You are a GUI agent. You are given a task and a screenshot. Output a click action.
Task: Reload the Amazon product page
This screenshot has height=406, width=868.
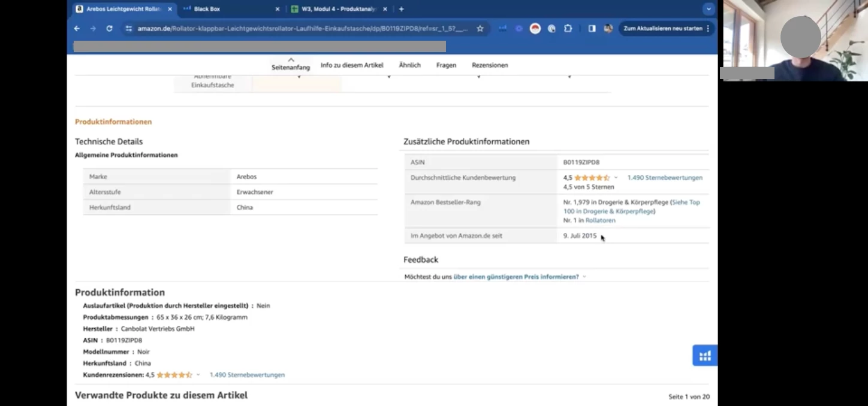109,28
